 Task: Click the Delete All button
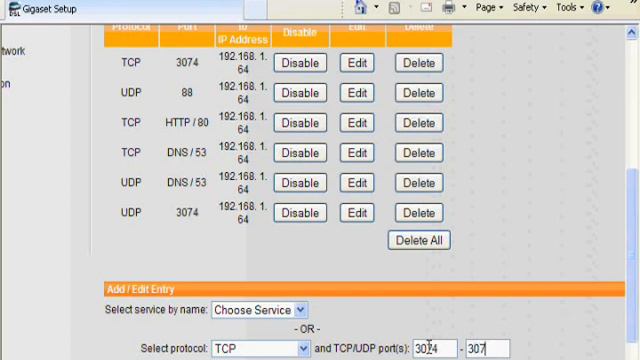point(419,240)
